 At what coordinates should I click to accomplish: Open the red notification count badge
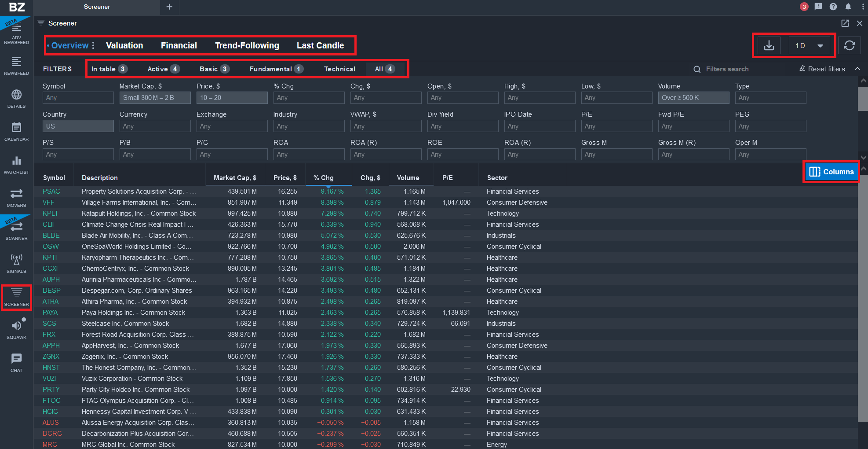coord(804,7)
